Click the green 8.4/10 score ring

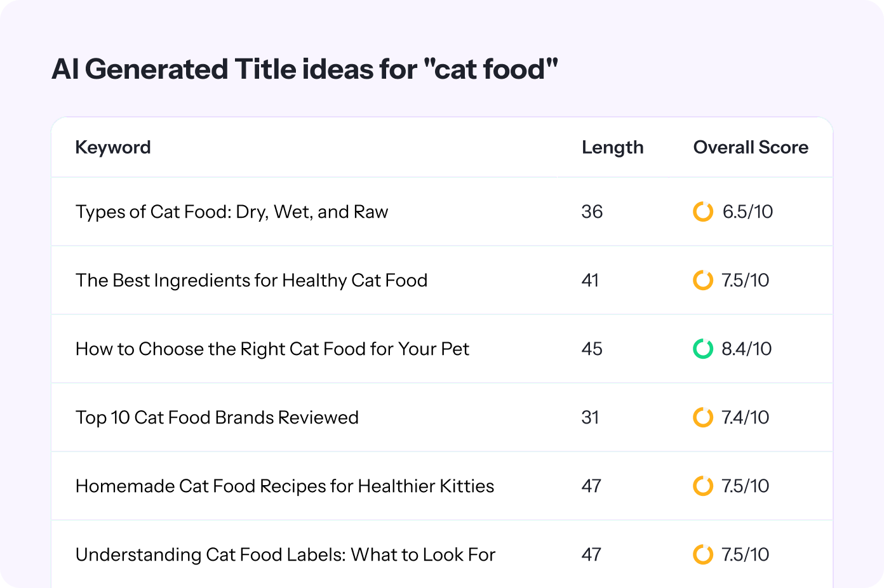[x=703, y=349]
